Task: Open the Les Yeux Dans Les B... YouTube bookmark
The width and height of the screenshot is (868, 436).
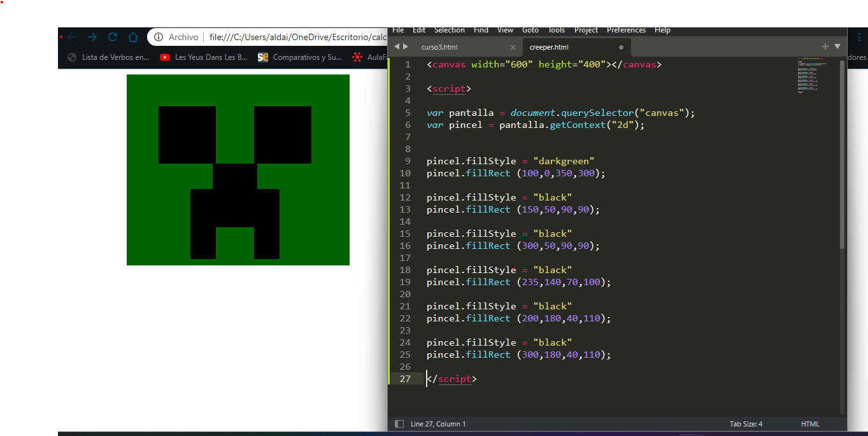Action: pyautogui.click(x=204, y=57)
